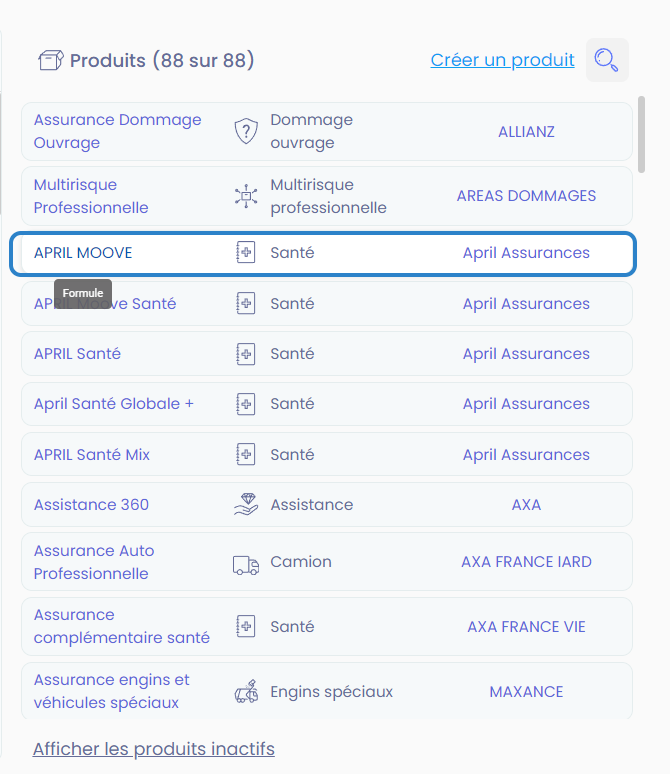Click the Dommage ouvrage category label
The image size is (670, 774).
[312, 131]
